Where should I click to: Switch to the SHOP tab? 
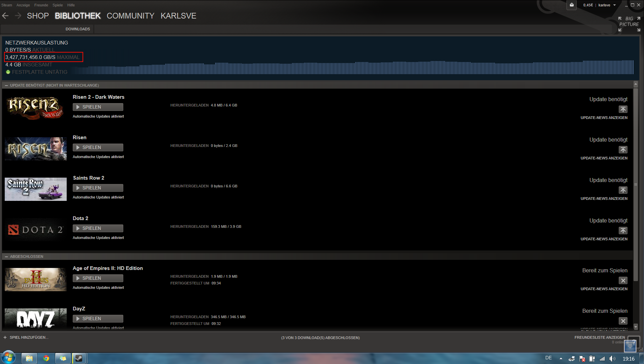pyautogui.click(x=38, y=16)
